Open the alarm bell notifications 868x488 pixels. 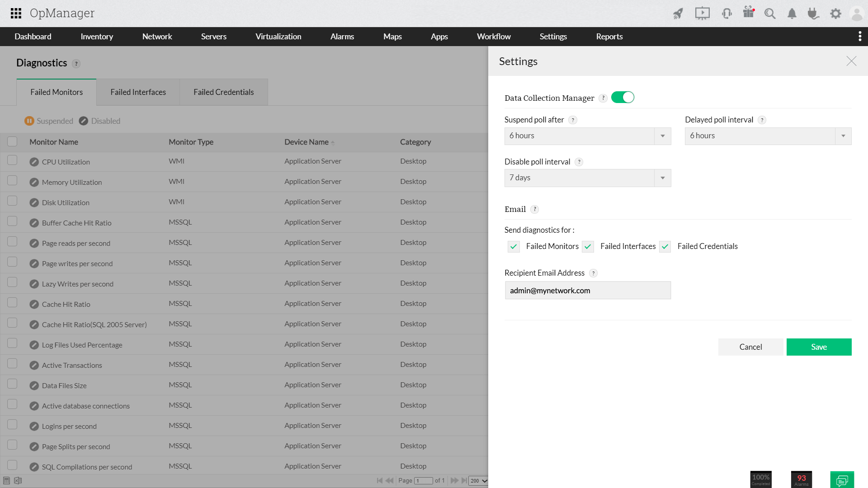[792, 14]
